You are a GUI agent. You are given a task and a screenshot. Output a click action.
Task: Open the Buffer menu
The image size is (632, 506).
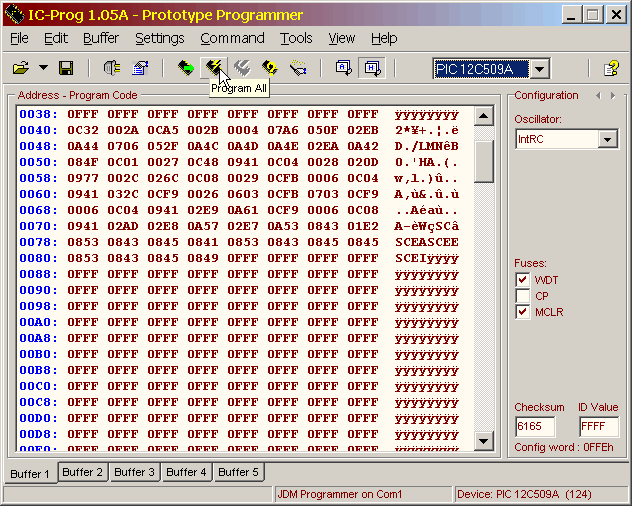pos(101,38)
